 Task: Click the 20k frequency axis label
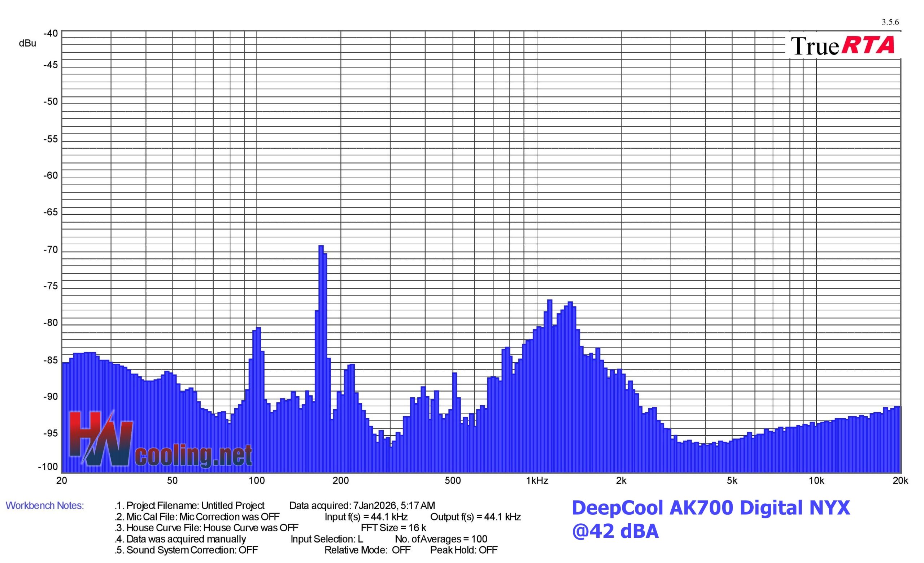coord(901,481)
